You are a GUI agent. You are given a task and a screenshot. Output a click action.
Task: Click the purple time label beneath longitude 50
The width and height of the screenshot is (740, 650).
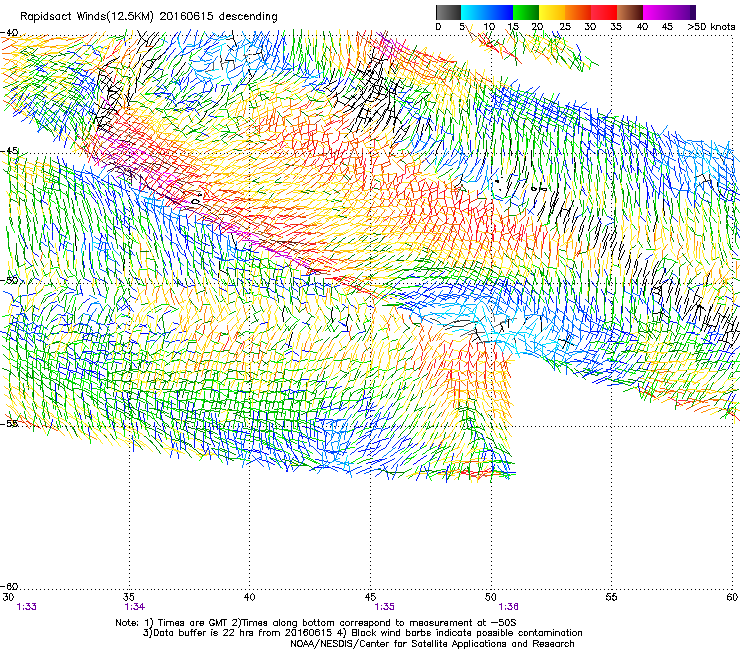[508, 607]
